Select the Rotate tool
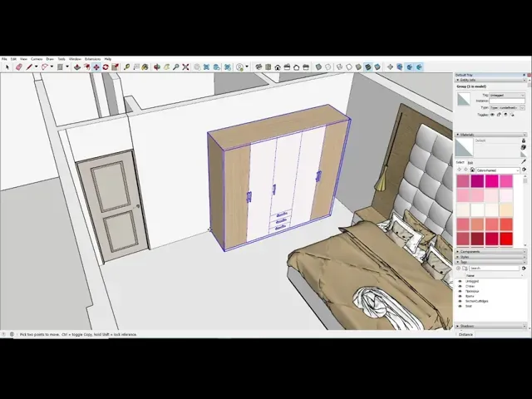The width and height of the screenshot is (532, 399). pos(106,66)
